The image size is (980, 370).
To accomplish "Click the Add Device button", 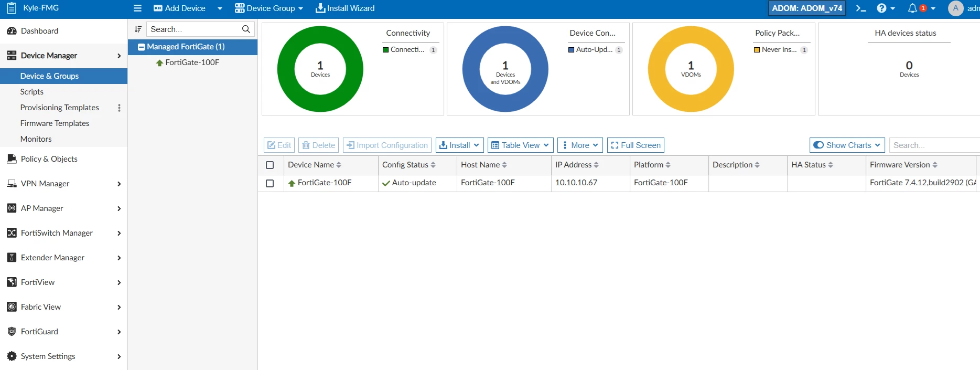I will (179, 8).
